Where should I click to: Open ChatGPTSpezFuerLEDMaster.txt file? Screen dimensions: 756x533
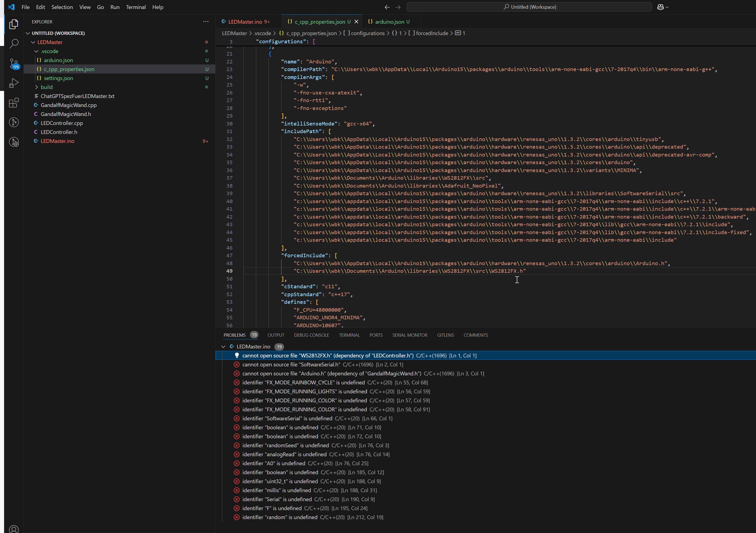click(119, 96)
